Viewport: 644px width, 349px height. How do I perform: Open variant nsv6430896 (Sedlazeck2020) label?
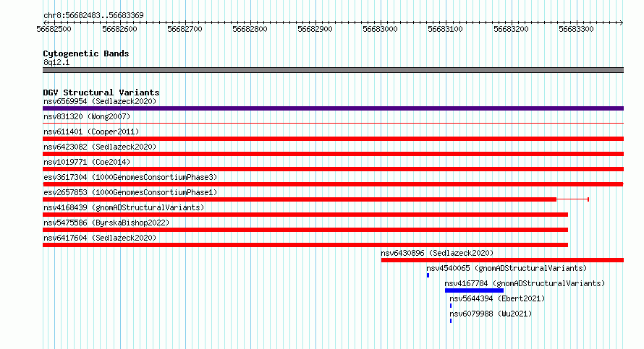coord(437,253)
